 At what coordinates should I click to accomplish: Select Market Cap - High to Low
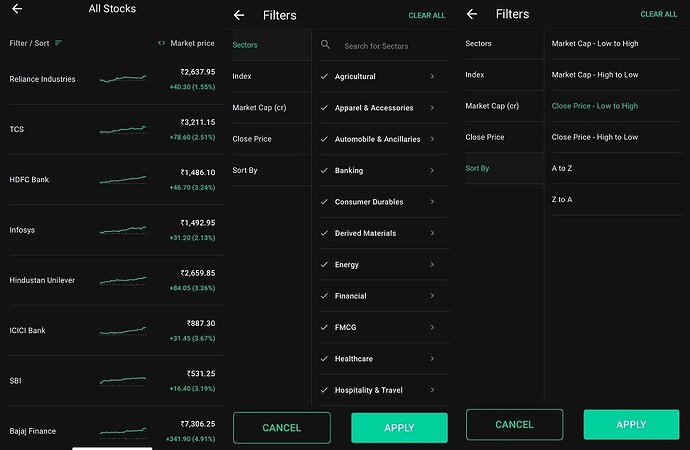coord(595,75)
